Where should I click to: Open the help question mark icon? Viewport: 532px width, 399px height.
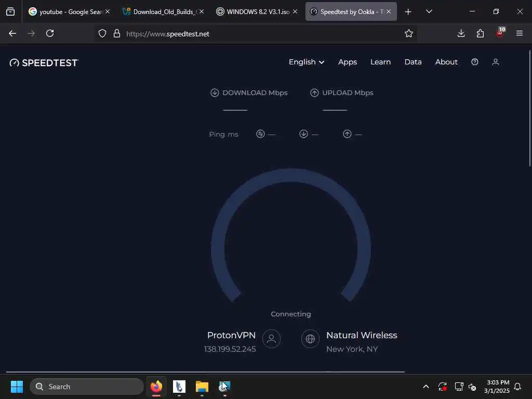(475, 62)
